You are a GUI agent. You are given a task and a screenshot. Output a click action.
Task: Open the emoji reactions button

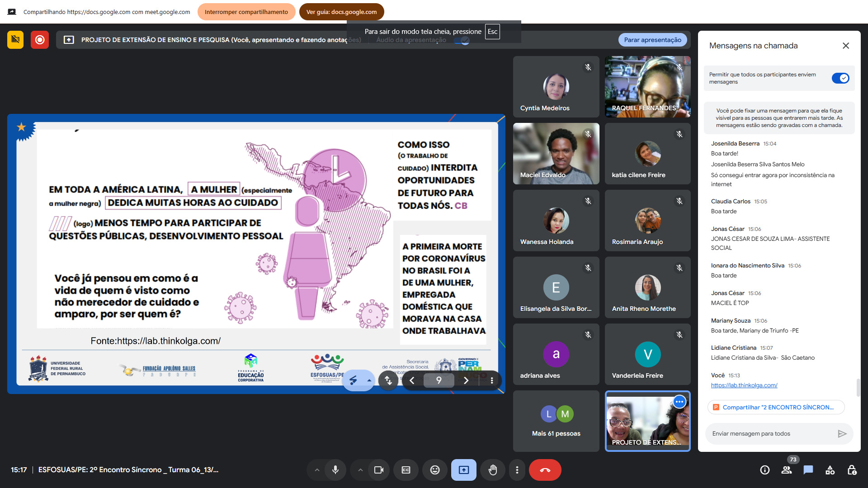coord(434,470)
